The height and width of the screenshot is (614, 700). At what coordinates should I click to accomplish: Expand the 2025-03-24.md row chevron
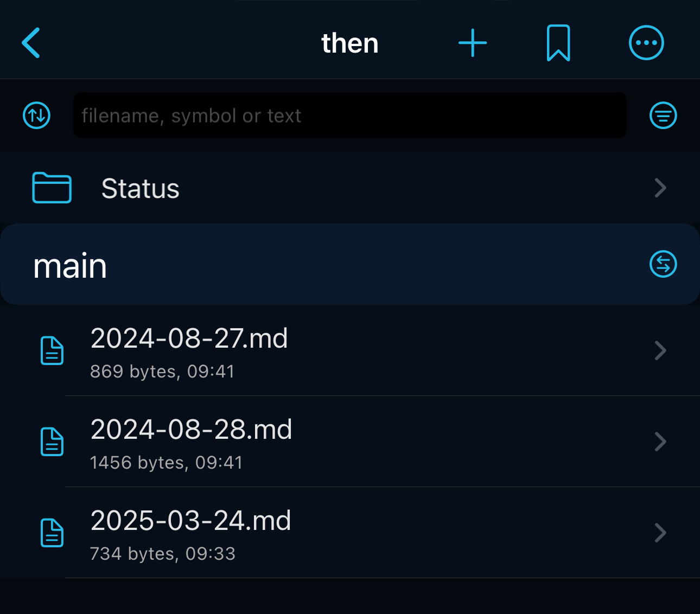tap(660, 533)
